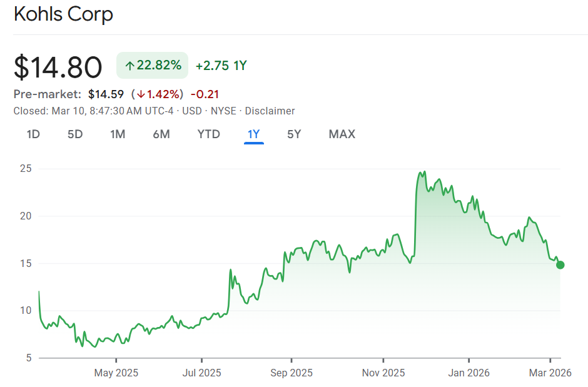This screenshot has width=588, height=387.
Task: Click the 22.82% gain badge
Action: pyautogui.click(x=153, y=66)
